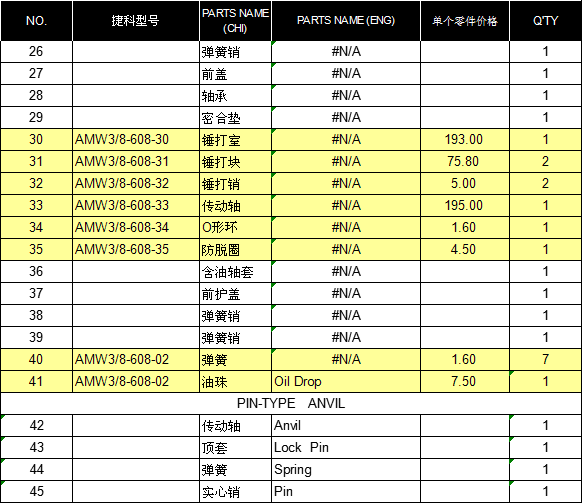
Task: Select the PARTS NAME (ENG) header
Action: tap(346, 20)
